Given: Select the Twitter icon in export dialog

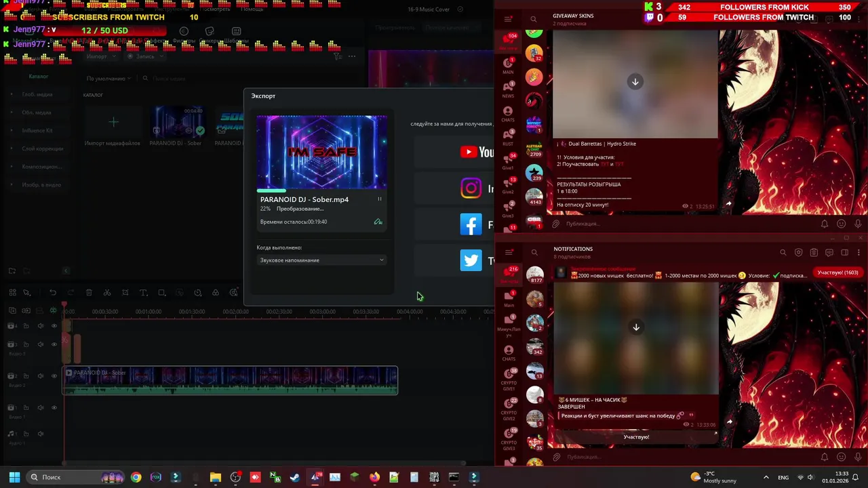Looking at the screenshot, I should [x=471, y=260].
